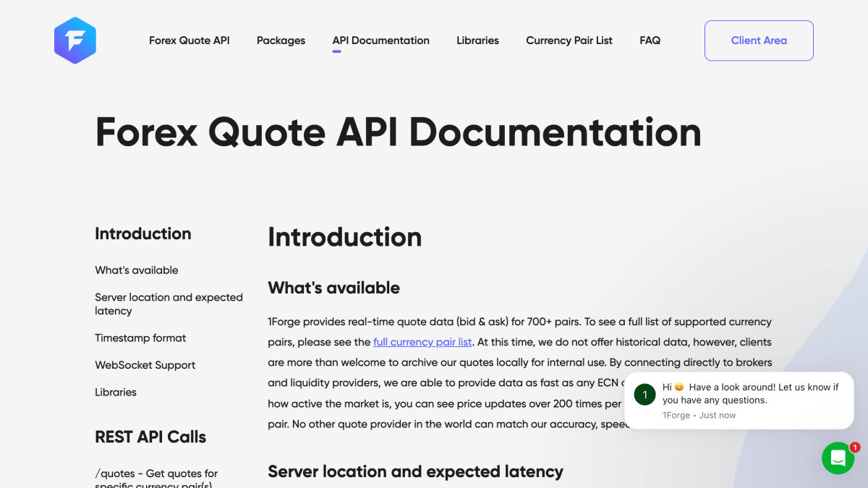This screenshot has height=488, width=868.
Task: Click the What's available subheading
Action: [334, 288]
